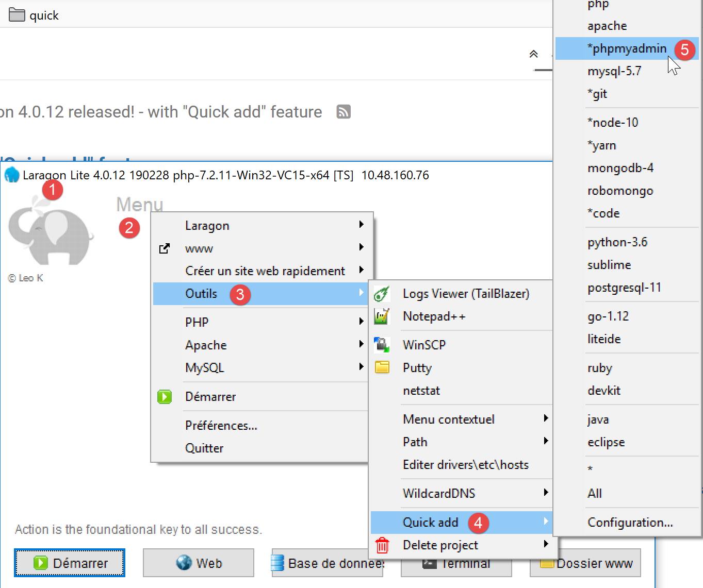Image resolution: width=703 pixels, height=588 pixels.
Task: Select *phpmyadmin from Quick add list
Action: [x=627, y=48]
